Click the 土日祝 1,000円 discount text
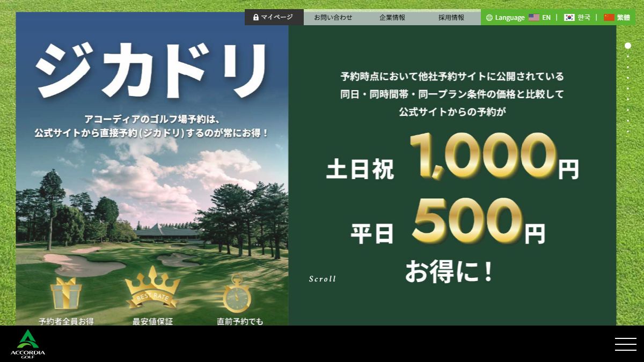This screenshot has width=644, height=362. coord(452,156)
